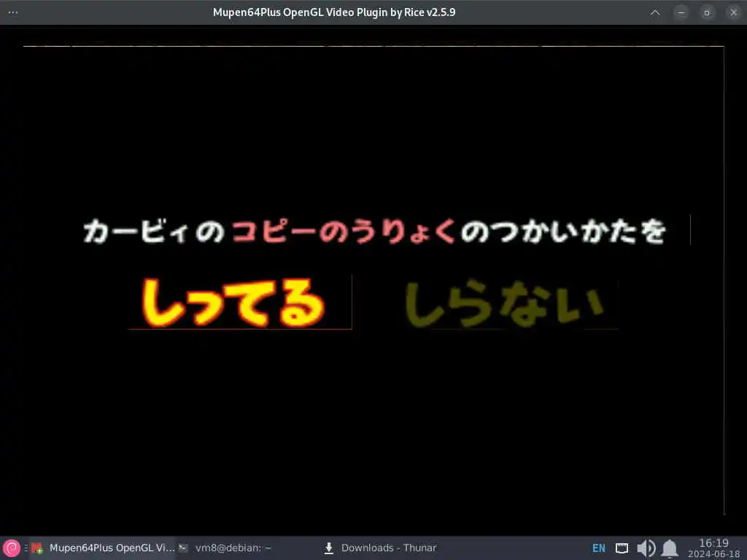This screenshot has width=747, height=560.
Task: Open the notifications bell icon
Action: (x=670, y=548)
